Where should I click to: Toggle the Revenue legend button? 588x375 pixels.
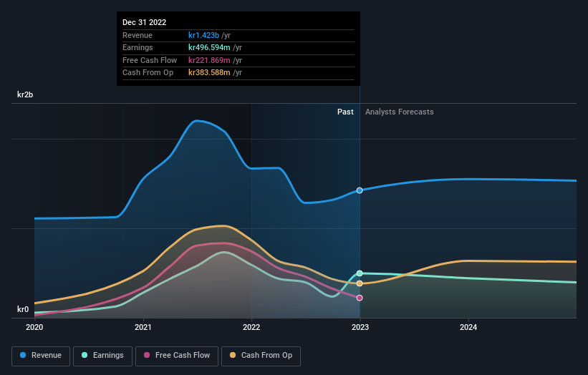click(41, 356)
